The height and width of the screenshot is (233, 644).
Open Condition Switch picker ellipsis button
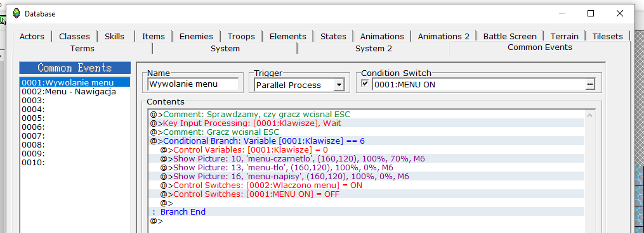tap(590, 84)
